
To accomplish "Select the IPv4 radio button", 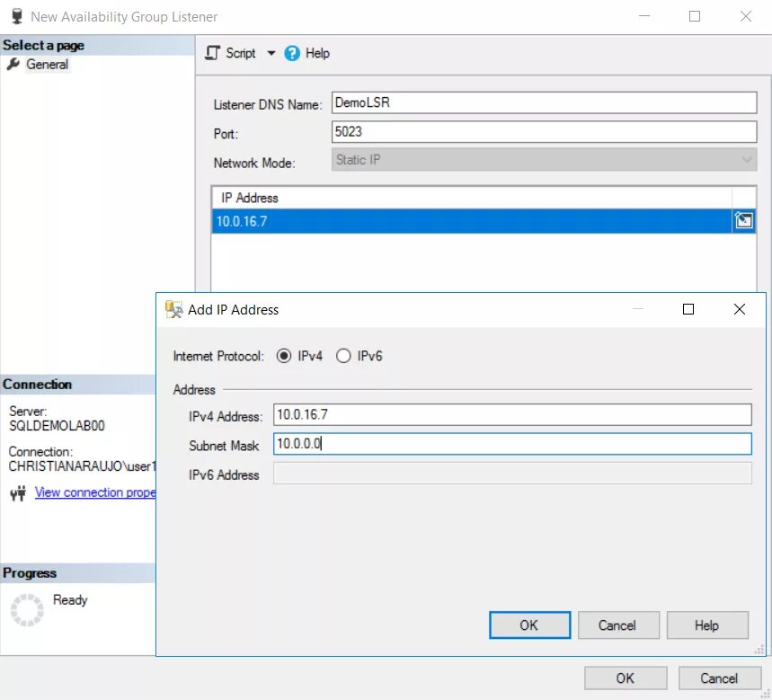I will click(x=284, y=356).
